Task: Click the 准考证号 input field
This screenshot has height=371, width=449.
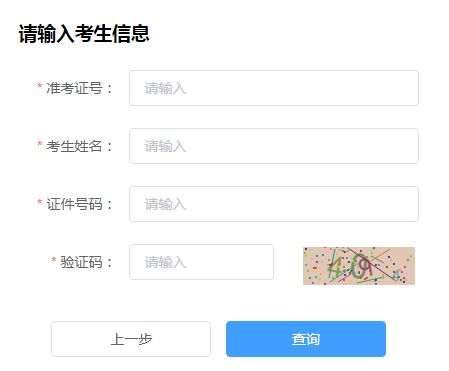Action: (x=274, y=88)
